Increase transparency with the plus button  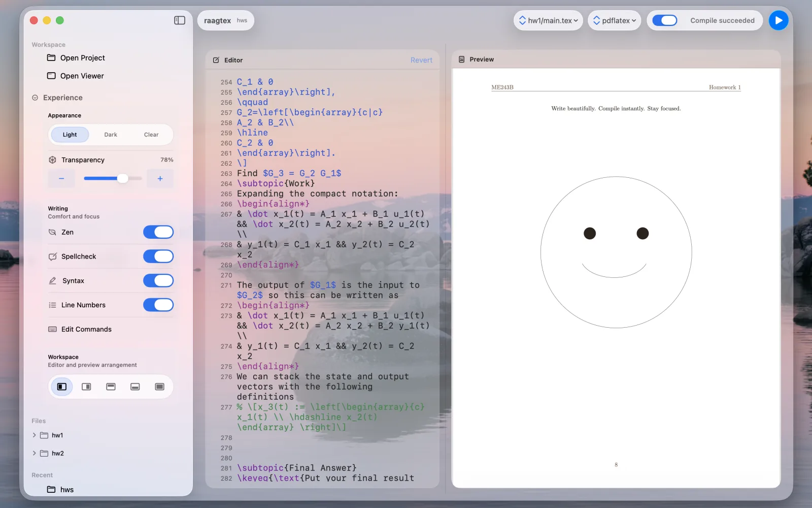(160, 178)
